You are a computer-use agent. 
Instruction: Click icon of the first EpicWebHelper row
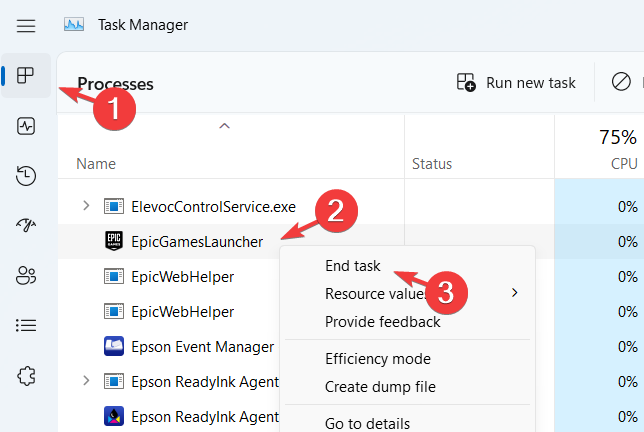pos(114,276)
